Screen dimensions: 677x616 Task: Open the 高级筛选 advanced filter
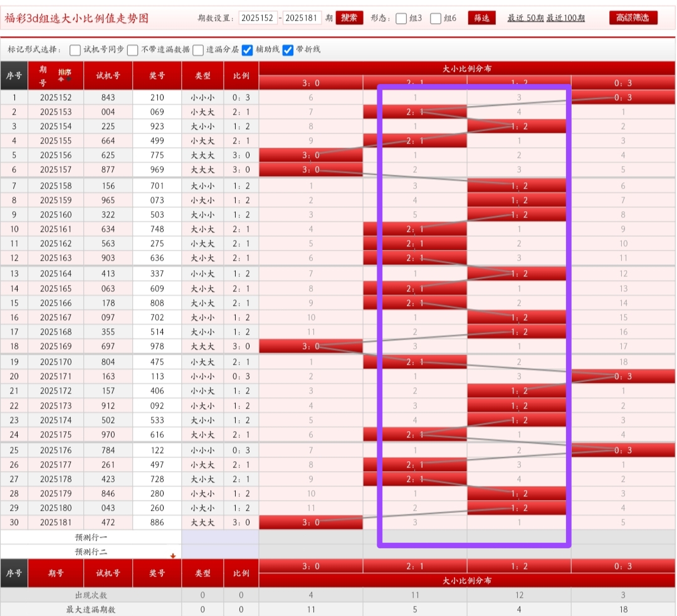click(x=633, y=18)
